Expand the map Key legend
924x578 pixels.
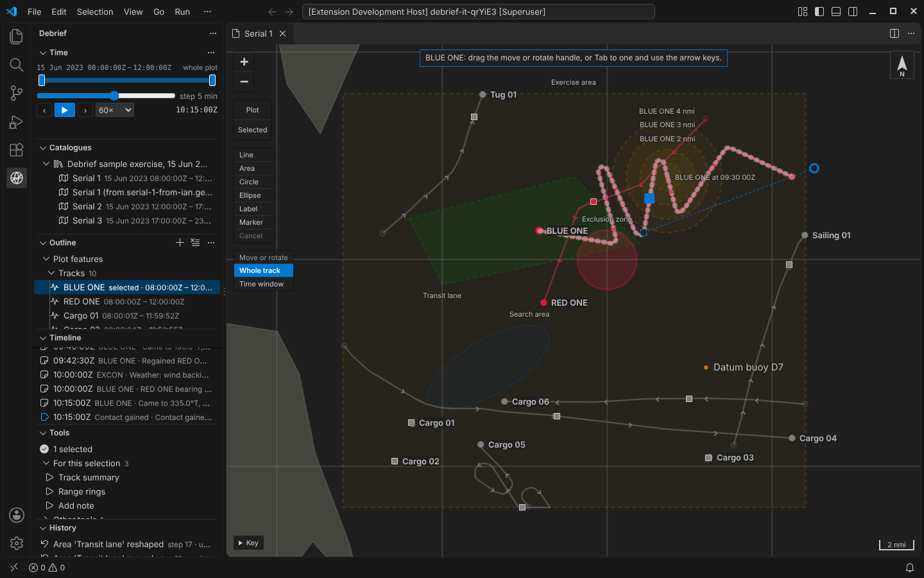click(x=248, y=543)
